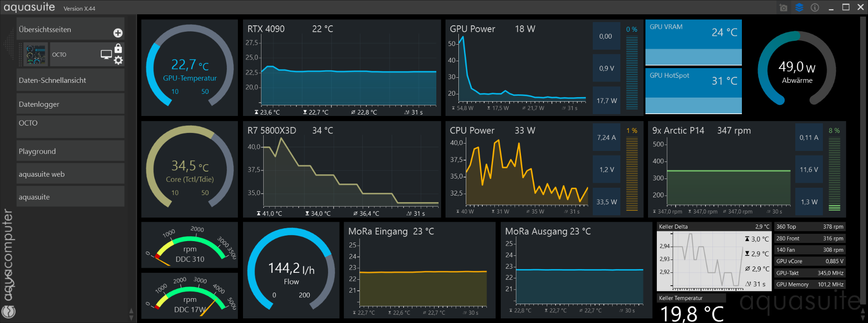Collapse the sidebar using dotted arrow

(8, 44)
